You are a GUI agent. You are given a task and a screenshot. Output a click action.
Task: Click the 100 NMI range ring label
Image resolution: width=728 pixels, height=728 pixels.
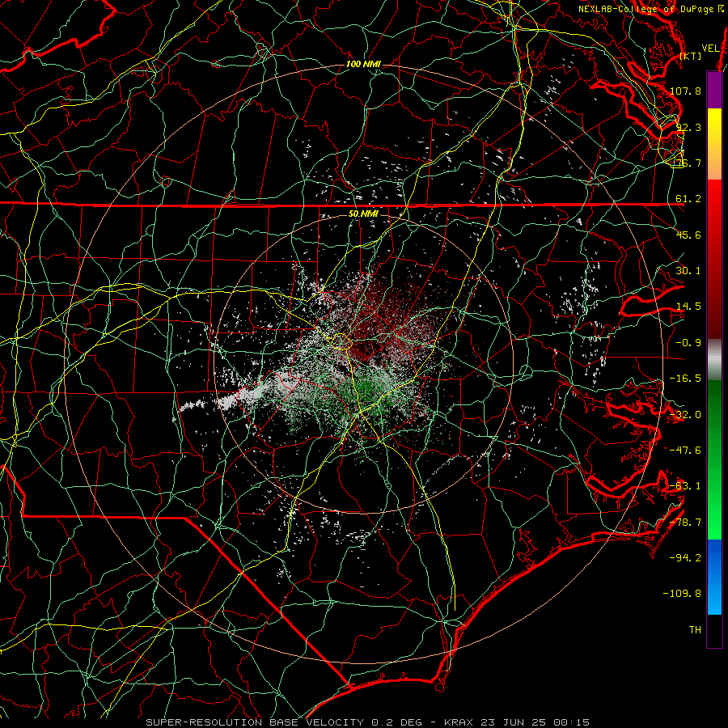[x=363, y=64]
